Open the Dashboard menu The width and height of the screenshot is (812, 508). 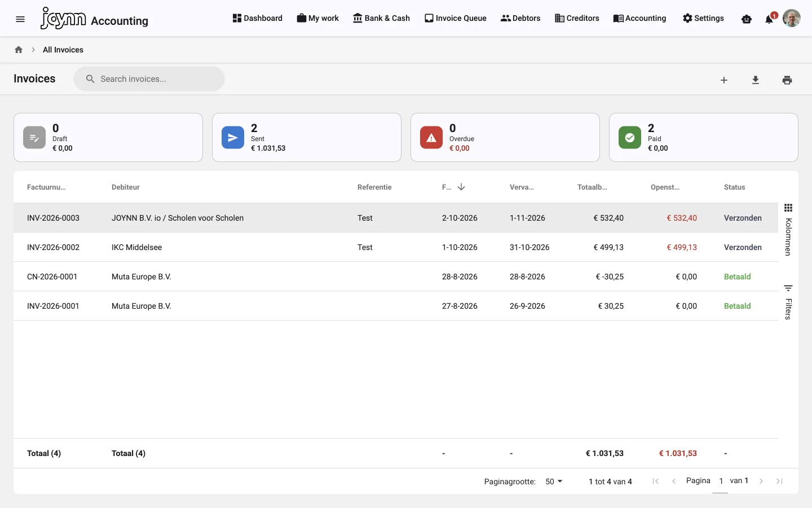point(257,18)
